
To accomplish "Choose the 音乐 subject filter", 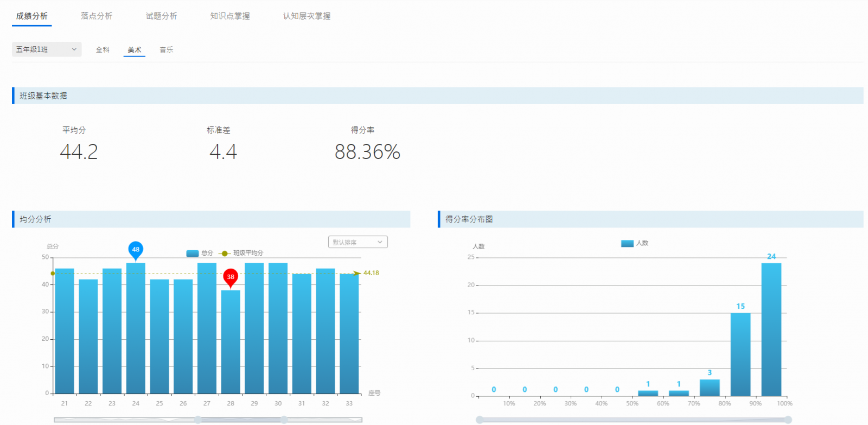I will (x=166, y=50).
